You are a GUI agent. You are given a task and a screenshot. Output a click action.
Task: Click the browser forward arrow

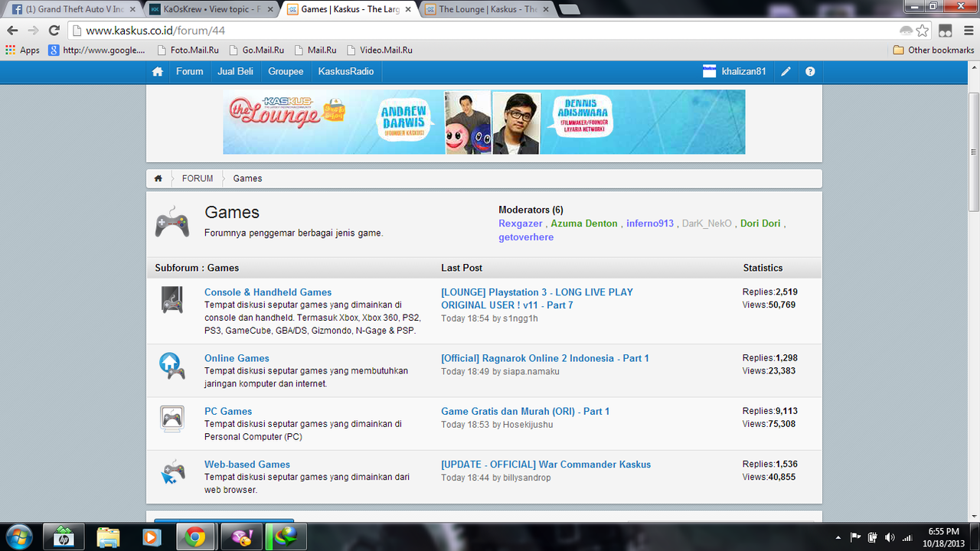pyautogui.click(x=33, y=31)
